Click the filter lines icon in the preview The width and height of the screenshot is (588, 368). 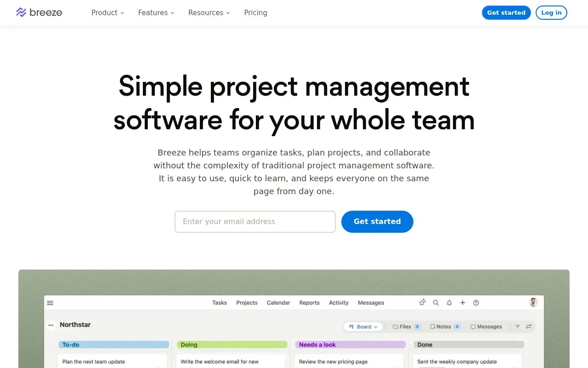[517, 327]
